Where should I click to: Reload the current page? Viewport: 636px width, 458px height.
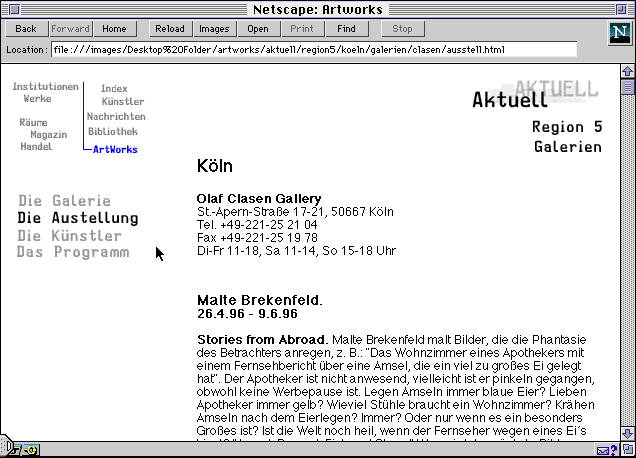[x=170, y=29]
